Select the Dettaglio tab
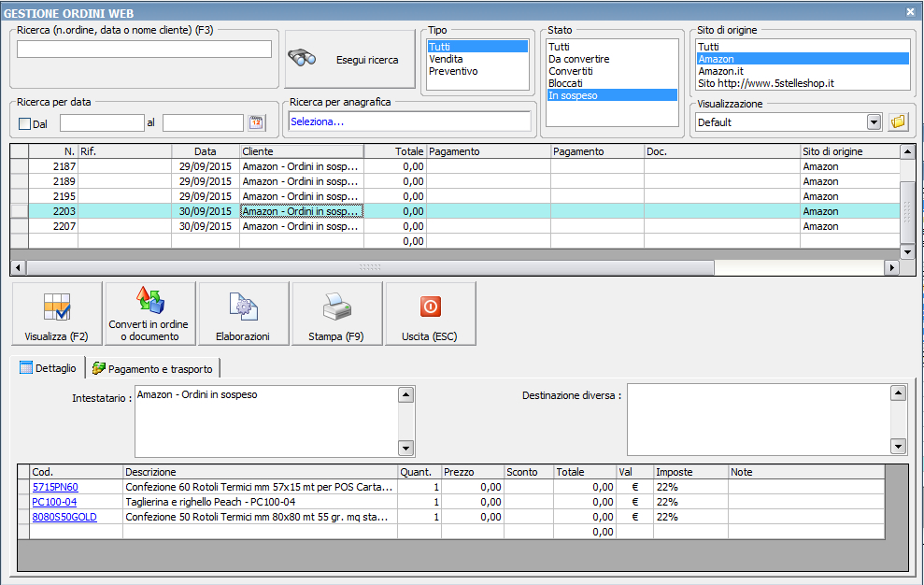 point(48,368)
